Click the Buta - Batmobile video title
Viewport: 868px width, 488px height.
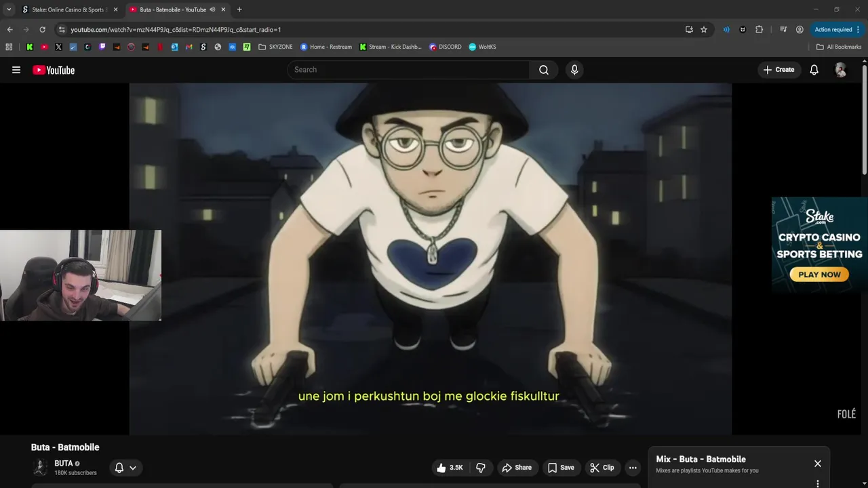tap(65, 447)
